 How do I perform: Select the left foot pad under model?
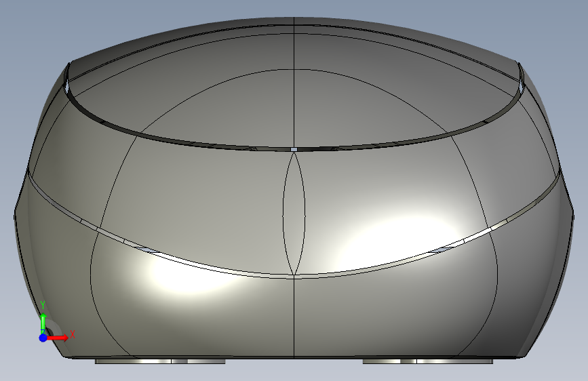(x=161, y=361)
